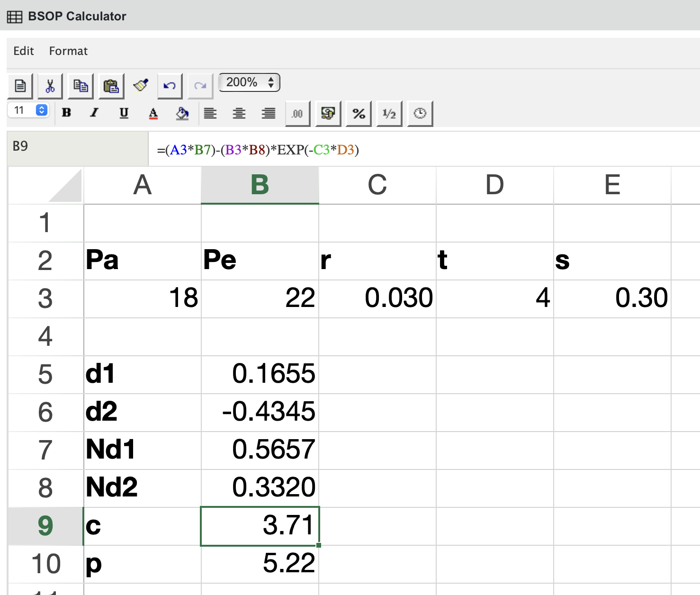Click the Copy icon in toolbar
The height and width of the screenshot is (595, 700).
(81, 86)
